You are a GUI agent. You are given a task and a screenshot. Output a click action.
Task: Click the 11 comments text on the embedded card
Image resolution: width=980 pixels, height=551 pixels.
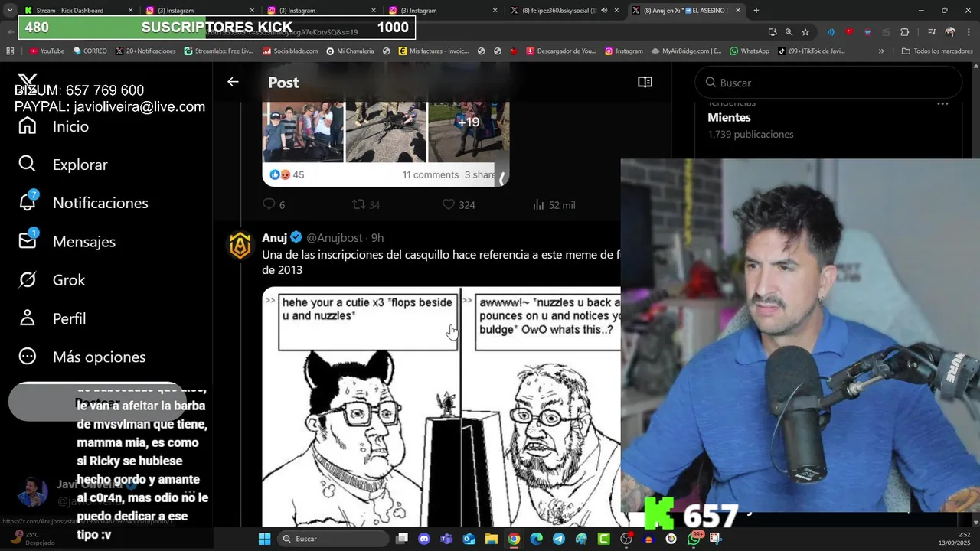coord(430,174)
